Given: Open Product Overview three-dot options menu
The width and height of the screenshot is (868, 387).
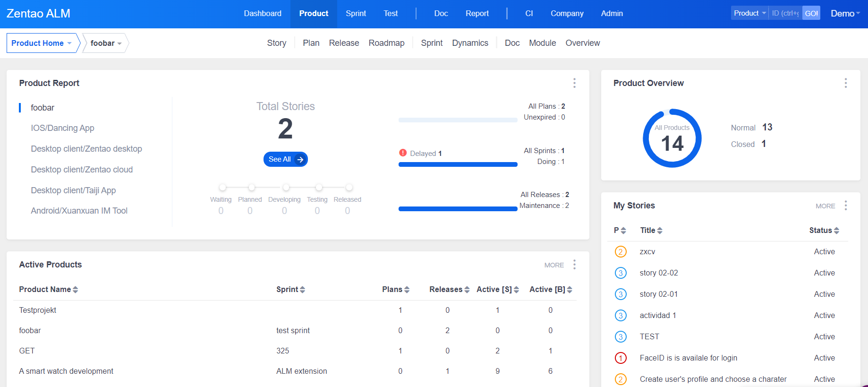Looking at the screenshot, I should tap(845, 83).
